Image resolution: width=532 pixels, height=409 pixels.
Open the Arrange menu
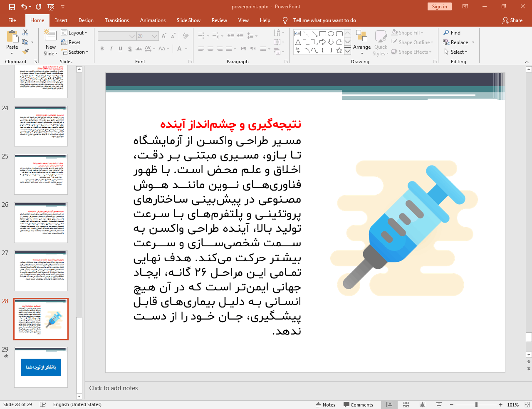point(362,42)
